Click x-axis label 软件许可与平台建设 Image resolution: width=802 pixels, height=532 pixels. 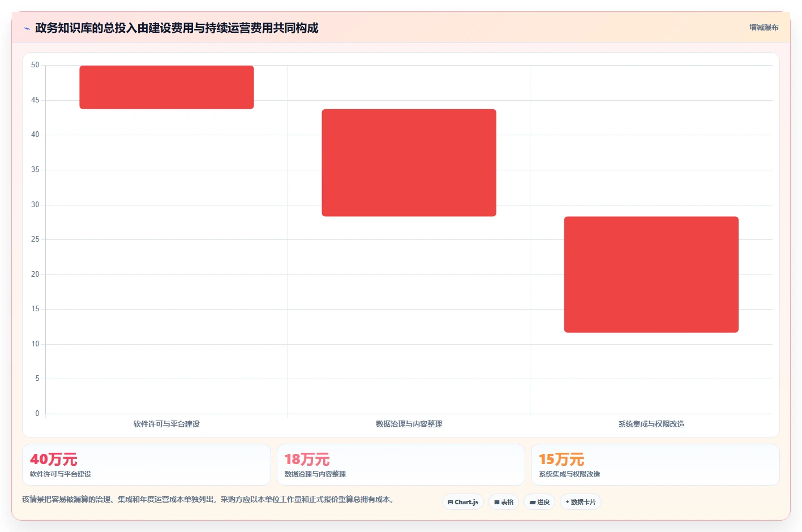(166, 424)
